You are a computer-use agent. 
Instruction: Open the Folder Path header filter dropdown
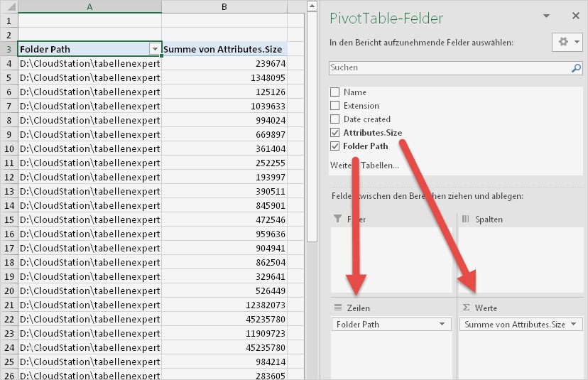[x=155, y=49]
